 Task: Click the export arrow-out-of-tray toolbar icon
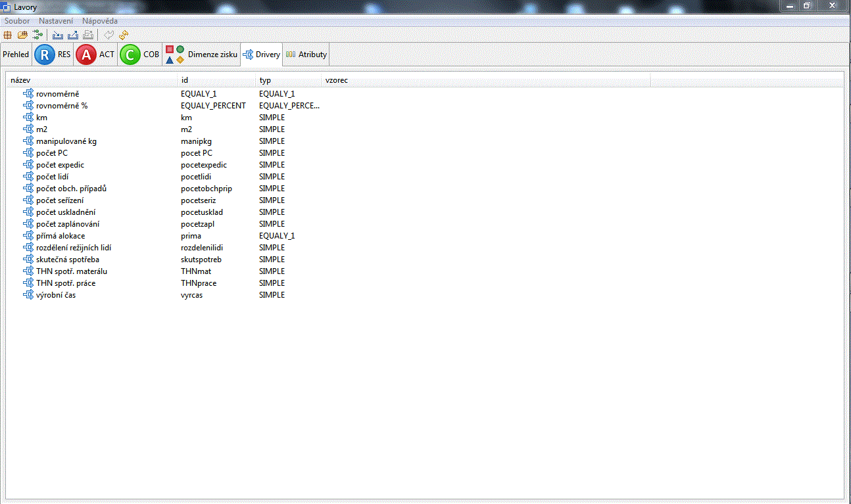(x=72, y=34)
